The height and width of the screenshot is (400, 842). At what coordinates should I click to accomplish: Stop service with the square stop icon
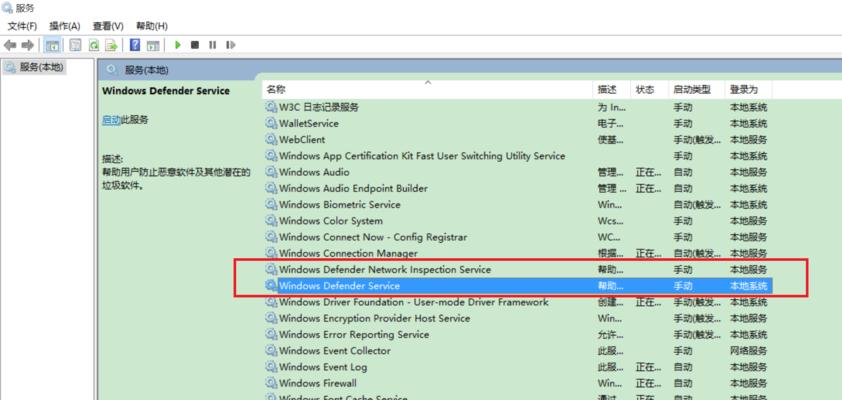tap(195, 45)
